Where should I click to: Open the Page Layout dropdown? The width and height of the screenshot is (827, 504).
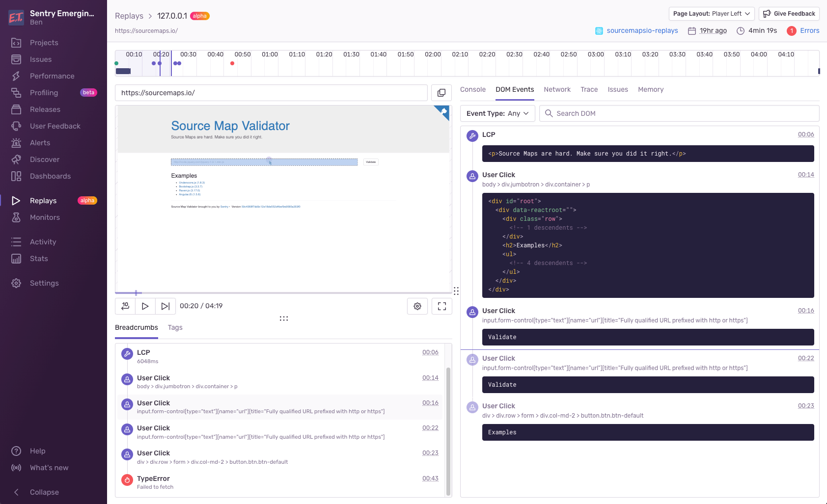pyautogui.click(x=712, y=14)
